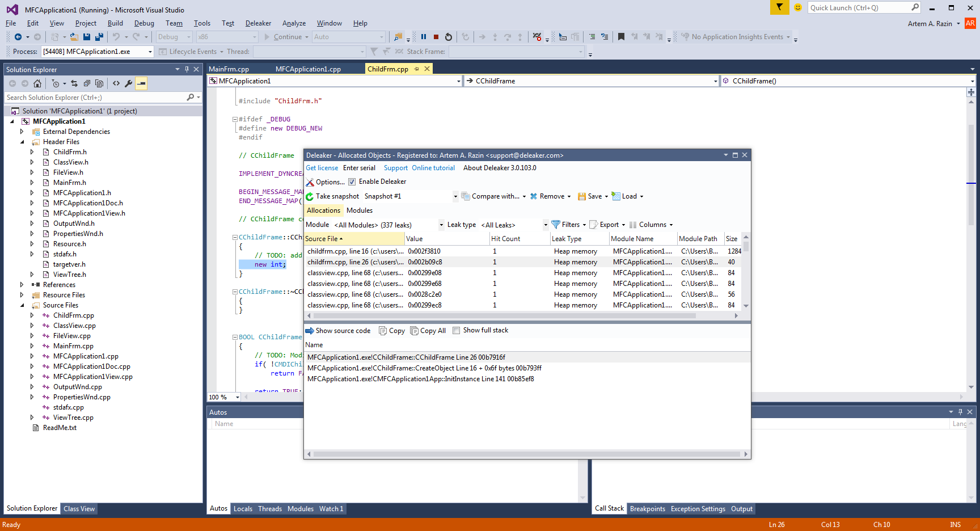Image resolution: width=980 pixels, height=531 pixels.
Task: Open Properties wrench in Solution Explorer
Action: [x=129, y=83]
